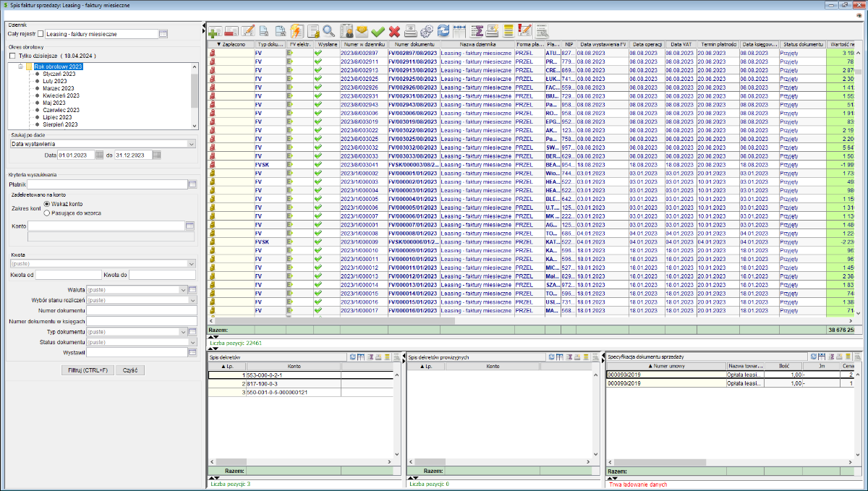The image size is (868, 491).
Task: Open the magnifying glass search icon
Action: click(329, 31)
